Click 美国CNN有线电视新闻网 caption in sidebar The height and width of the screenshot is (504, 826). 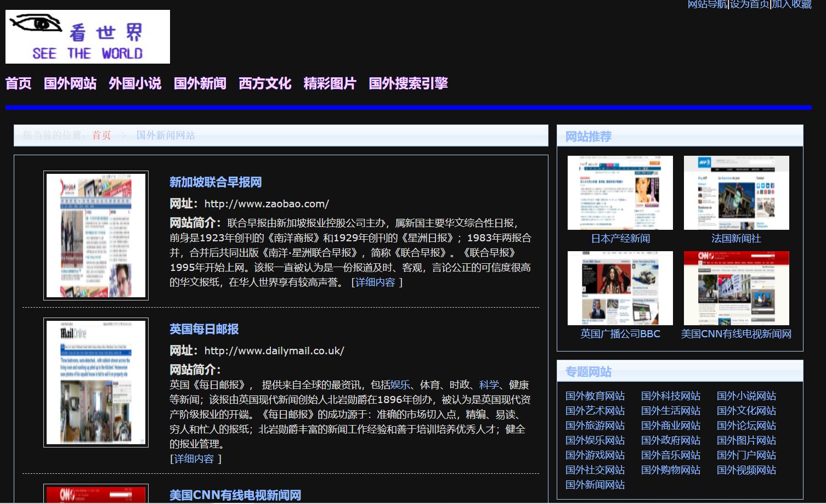click(736, 334)
